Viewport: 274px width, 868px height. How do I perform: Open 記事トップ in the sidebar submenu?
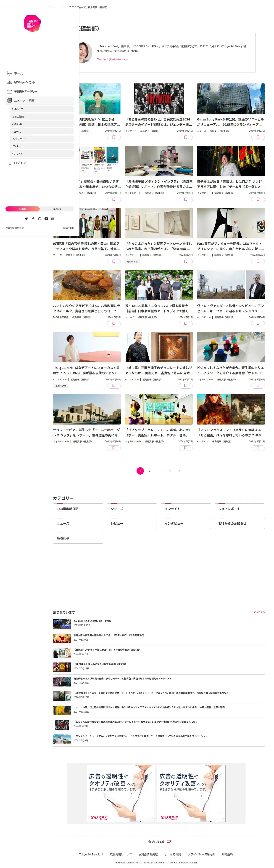(x=42, y=109)
